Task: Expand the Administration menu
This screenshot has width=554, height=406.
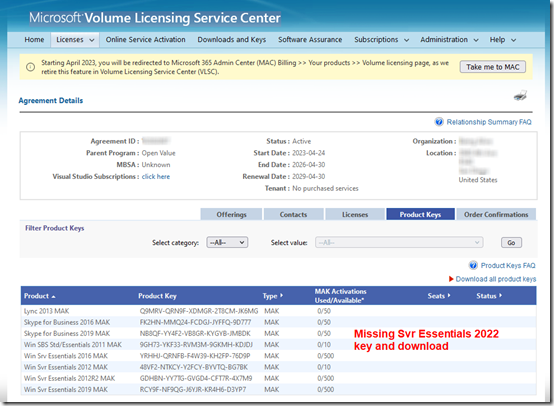Action: point(449,40)
